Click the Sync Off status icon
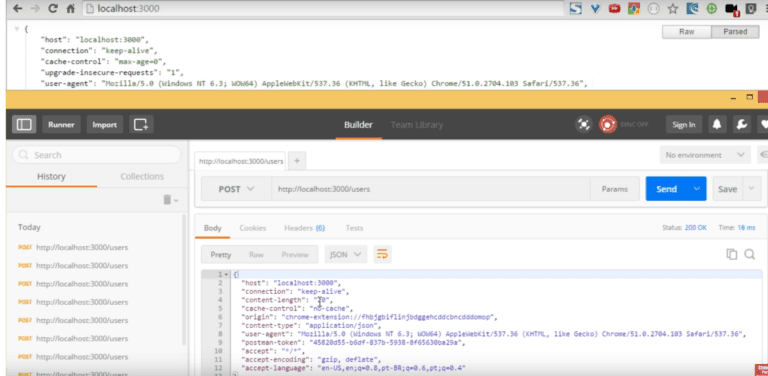Image resolution: width=768 pixels, height=376 pixels. click(608, 124)
